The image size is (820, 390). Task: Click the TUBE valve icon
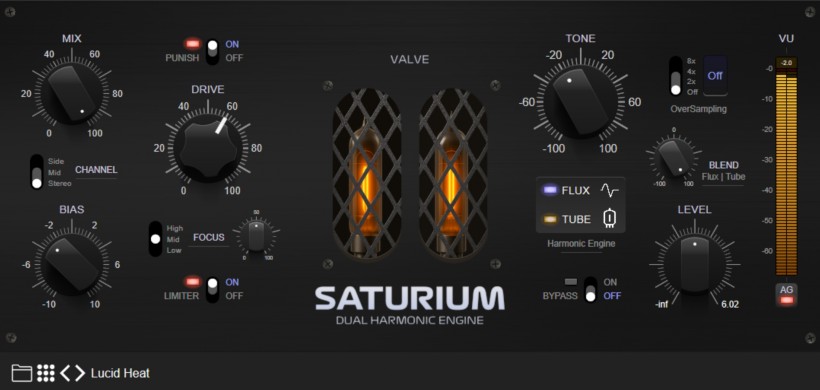(x=609, y=219)
